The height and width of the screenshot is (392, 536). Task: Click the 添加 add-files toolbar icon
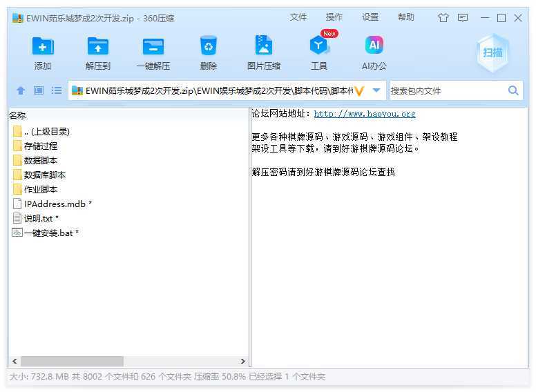tap(43, 46)
